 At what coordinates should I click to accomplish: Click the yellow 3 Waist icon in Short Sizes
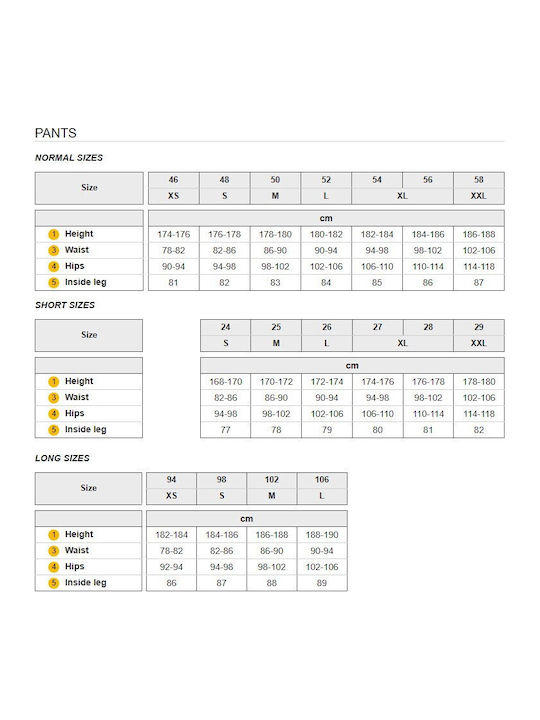[54, 398]
